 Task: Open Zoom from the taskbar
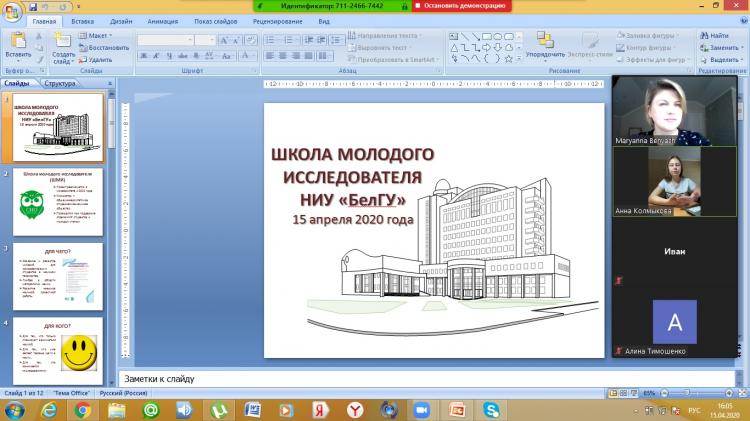coord(421,409)
